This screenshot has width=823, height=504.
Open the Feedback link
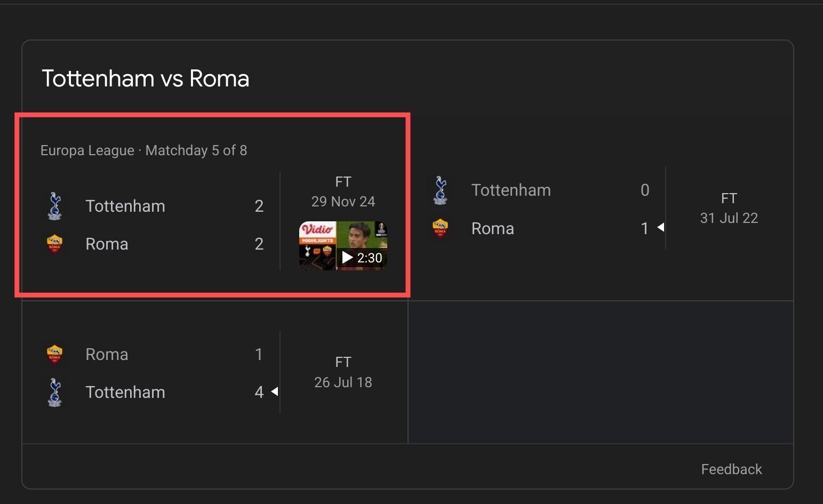[x=731, y=469]
